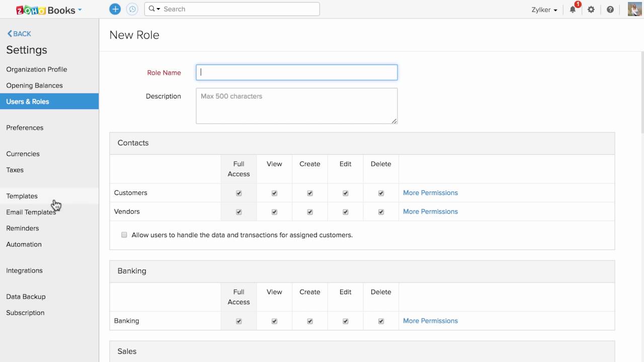Open Templates settings
The image size is (644, 362).
(22, 196)
